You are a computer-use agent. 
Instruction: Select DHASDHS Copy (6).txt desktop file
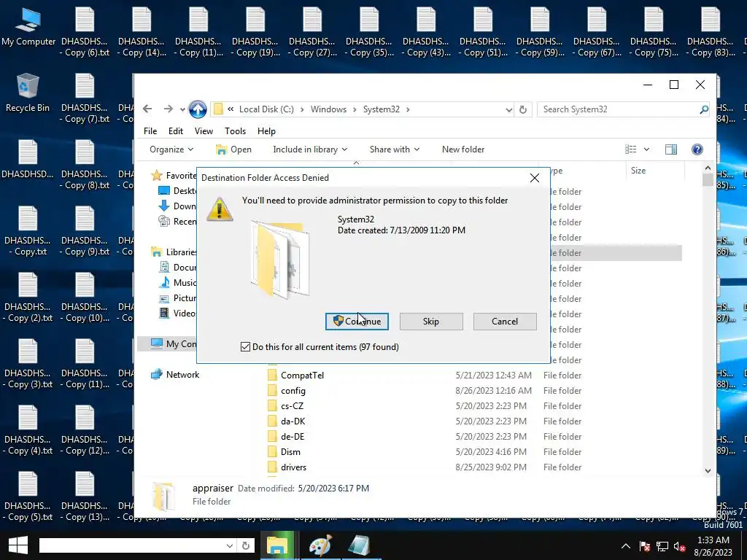(85, 32)
